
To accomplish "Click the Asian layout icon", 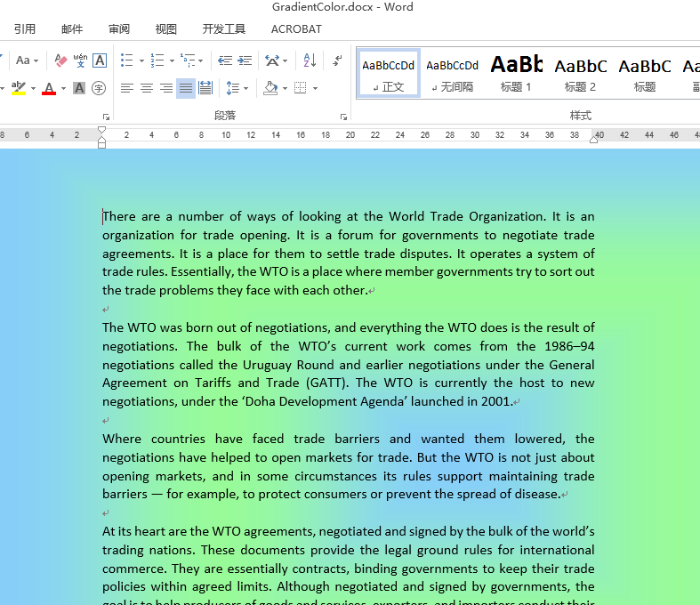I will 272,60.
